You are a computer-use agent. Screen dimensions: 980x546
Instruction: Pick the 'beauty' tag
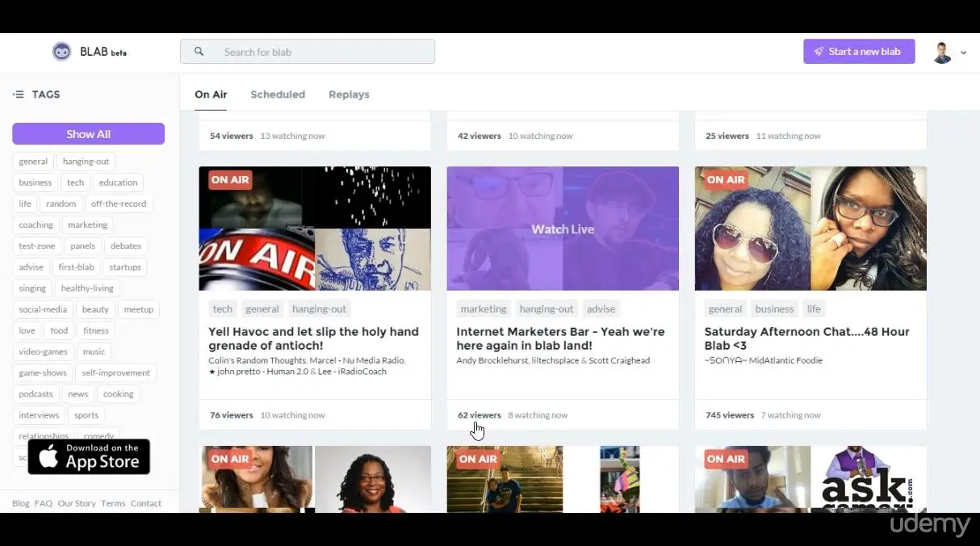(95, 309)
